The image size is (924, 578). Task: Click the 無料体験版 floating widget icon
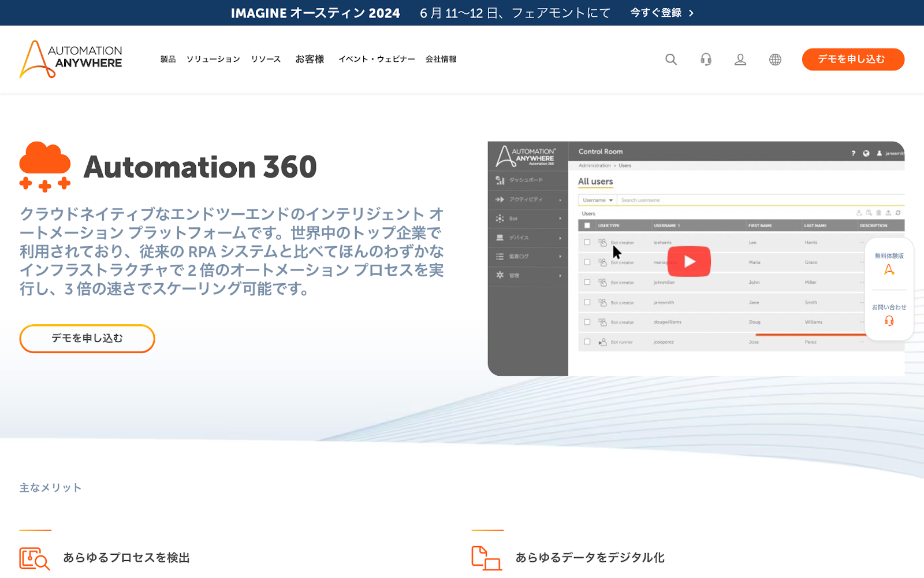tap(889, 269)
